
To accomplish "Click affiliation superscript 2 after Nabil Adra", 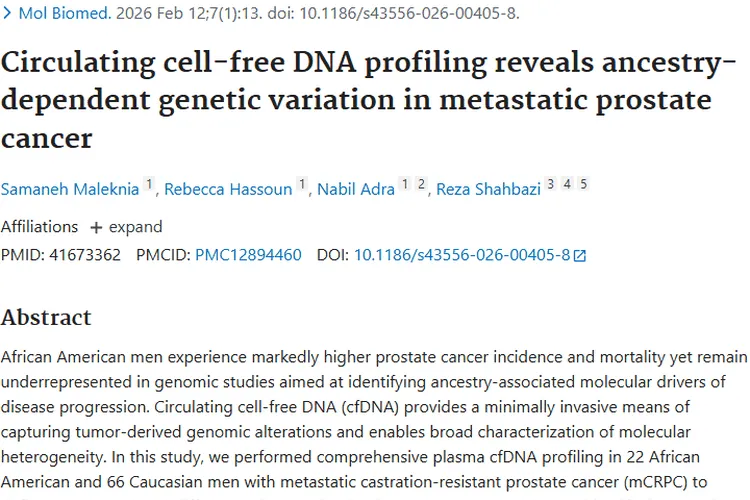I will (421, 184).
